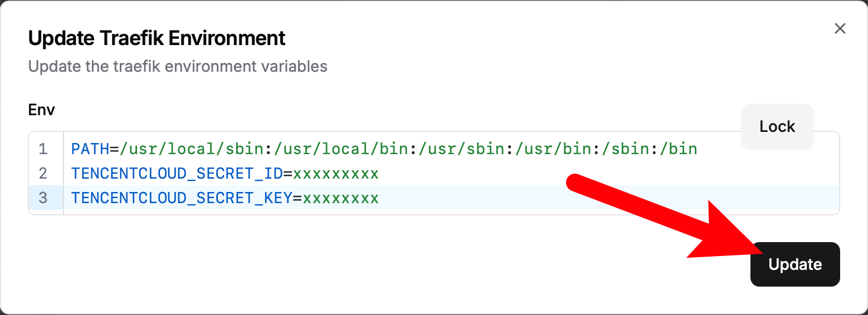The image size is (868, 315).
Task: Close the Update Traefik Environment dialog
Action: click(x=840, y=29)
